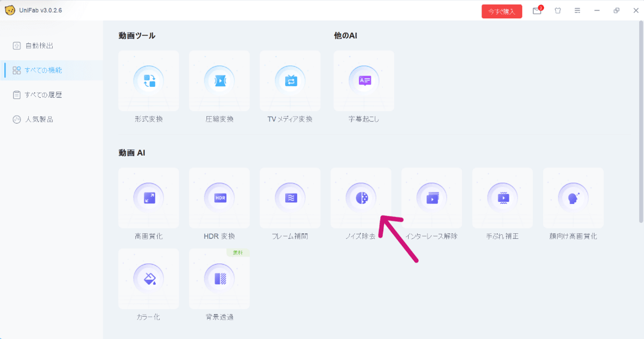This screenshot has width=644, height=339.
Task: Select the 圧縮変換 compression tool
Action: (219, 81)
